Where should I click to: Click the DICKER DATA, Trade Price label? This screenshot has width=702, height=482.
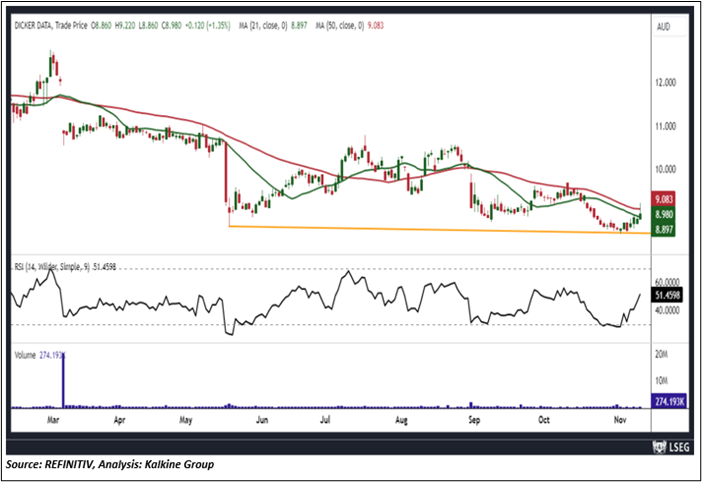51,26
